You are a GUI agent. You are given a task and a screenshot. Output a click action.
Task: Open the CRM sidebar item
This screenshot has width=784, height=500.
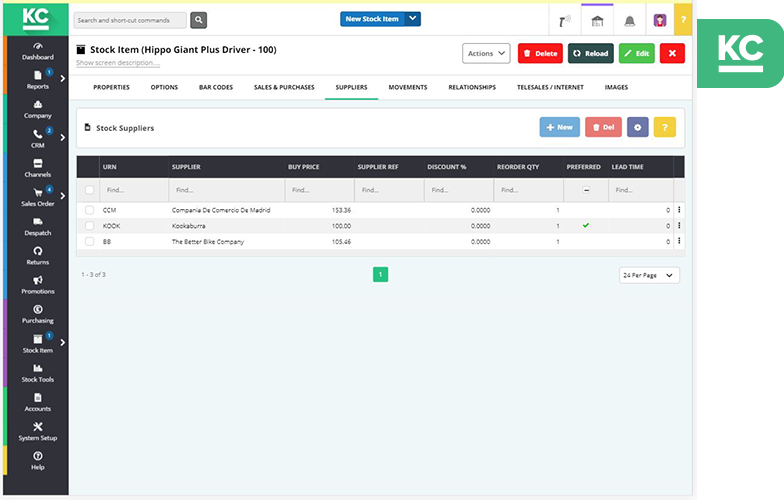38,138
